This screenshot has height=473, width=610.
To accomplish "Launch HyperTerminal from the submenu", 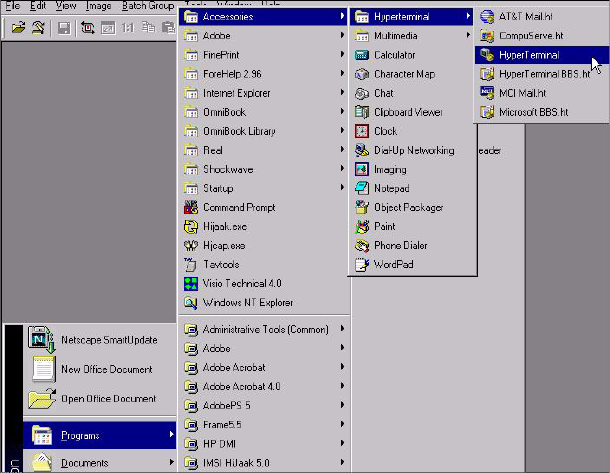I will 541,55.
